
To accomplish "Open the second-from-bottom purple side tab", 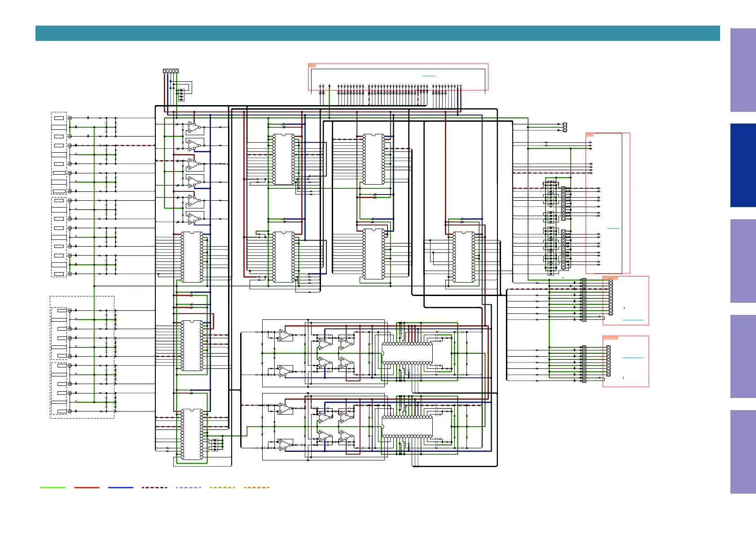I will tap(743, 356).
